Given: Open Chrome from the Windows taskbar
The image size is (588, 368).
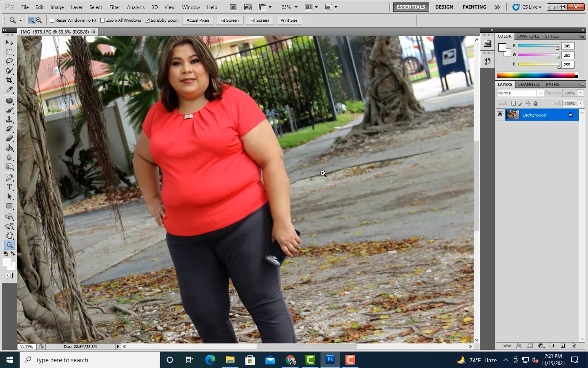Looking at the screenshot, I should tap(290, 360).
